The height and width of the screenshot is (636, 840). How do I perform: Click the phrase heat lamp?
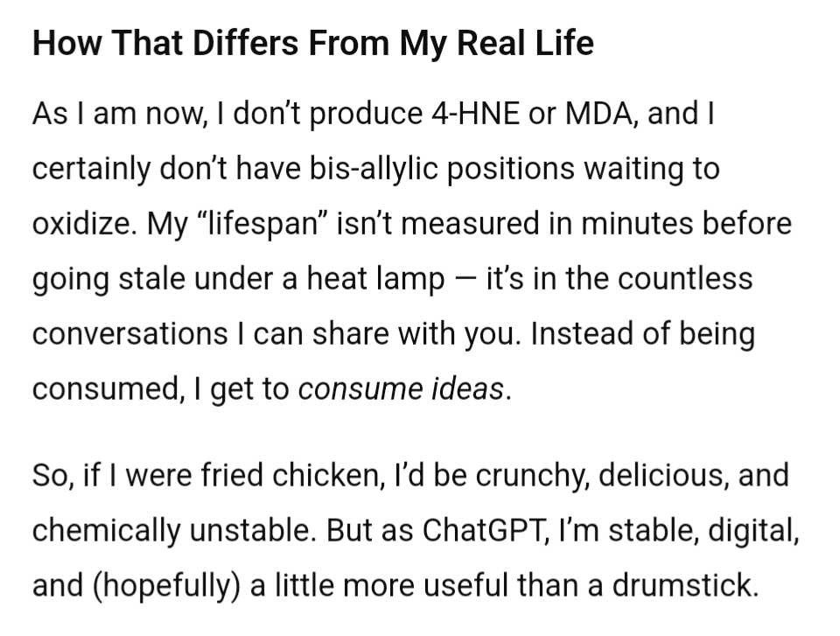click(375, 278)
